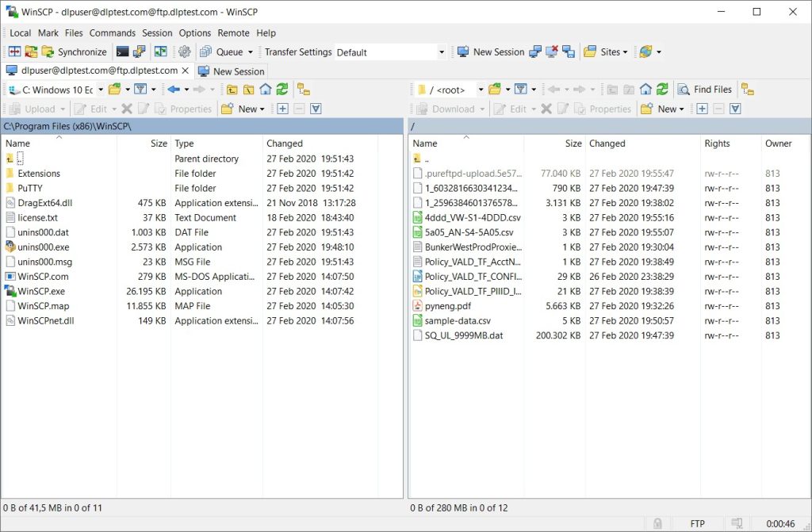This screenshot has height=532, width=812.
Task: Open the Remote menu
Action: [233, 33]
